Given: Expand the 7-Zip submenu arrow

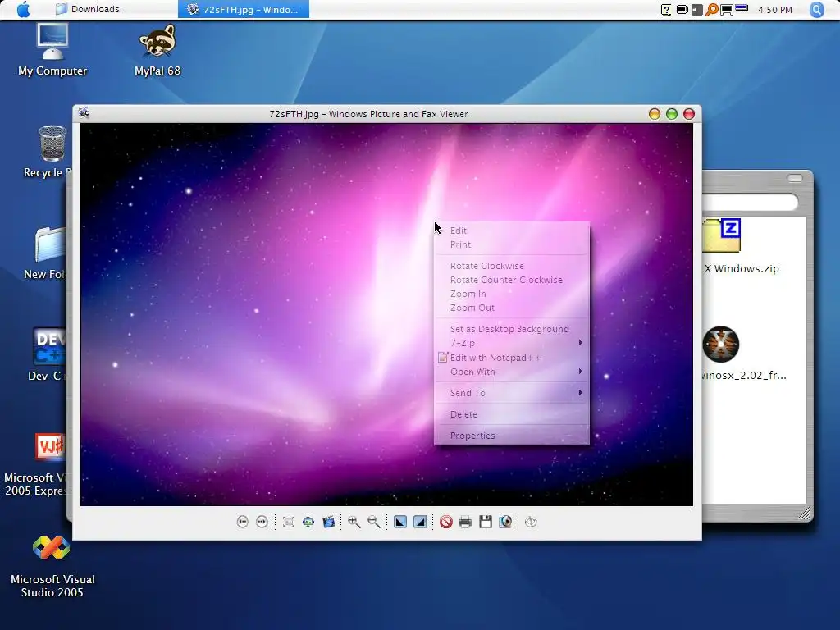Looking at the screenshot, I should point(581,342).
